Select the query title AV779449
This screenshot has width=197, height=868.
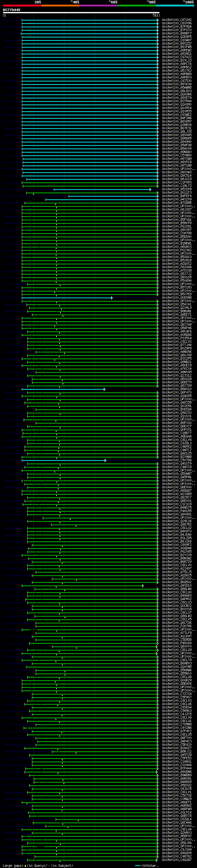tap(11, 10)
